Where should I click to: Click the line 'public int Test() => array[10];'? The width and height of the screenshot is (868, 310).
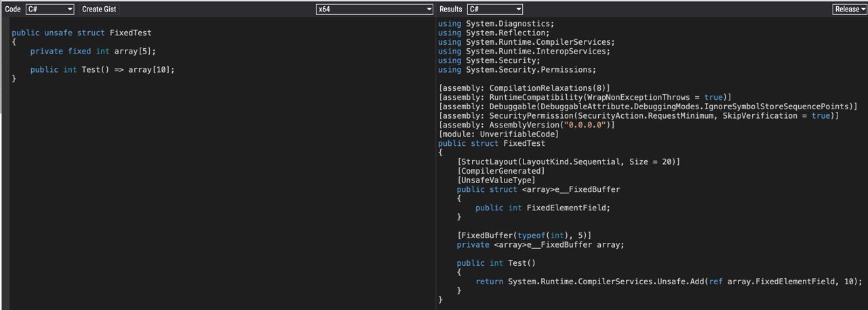pos(102,69)
